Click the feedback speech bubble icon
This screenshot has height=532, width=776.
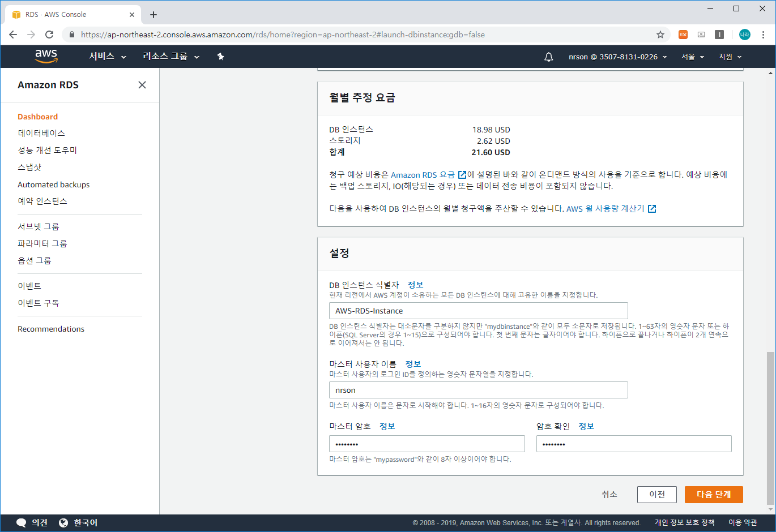click(22, 523)
